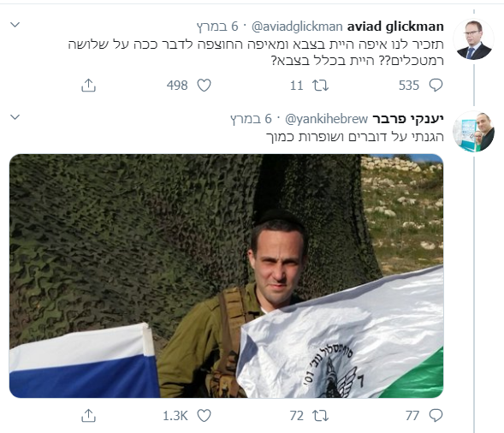Share the yankihebrew tweet via share icon
Image resolution: width=504 pixels, height=433 pixels.
[88, 416]
